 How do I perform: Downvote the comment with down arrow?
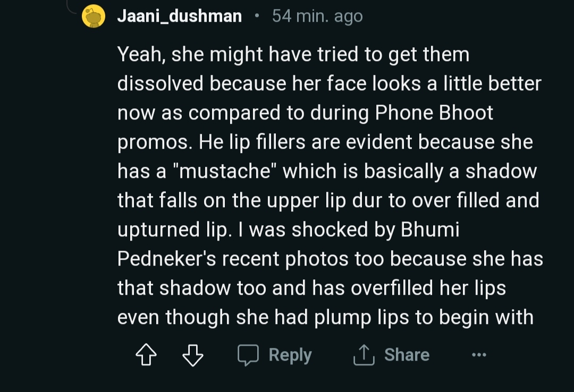click(x=192, y=355)
